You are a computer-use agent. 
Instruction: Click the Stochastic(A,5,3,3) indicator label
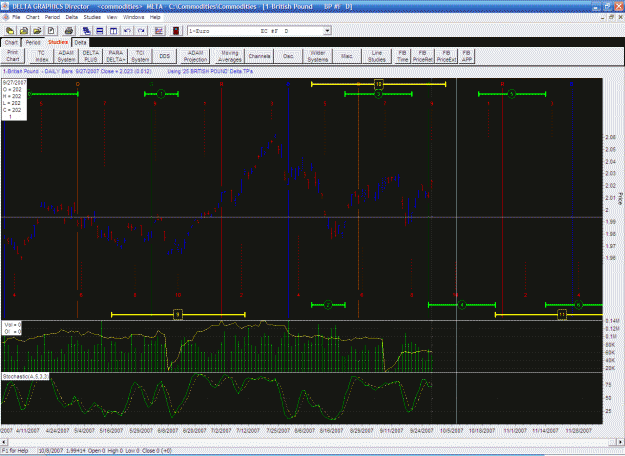[x=26, y=376]
